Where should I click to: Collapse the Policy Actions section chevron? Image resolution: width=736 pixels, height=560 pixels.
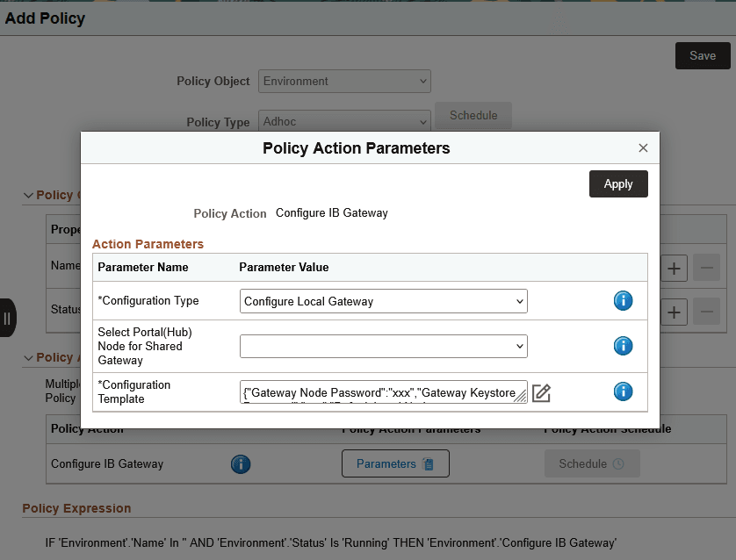[x=27, y=357]
